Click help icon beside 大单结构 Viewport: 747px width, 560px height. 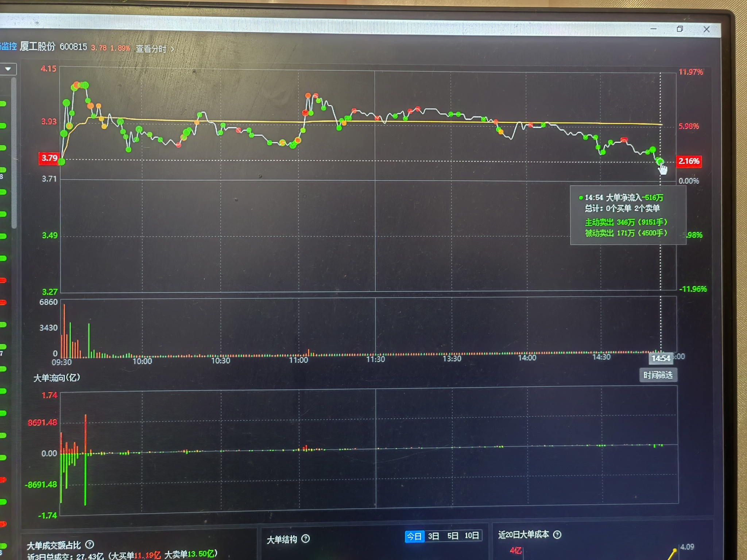[306, 538]
